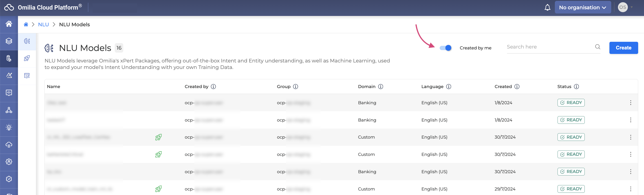Expand the No organisation dropdown
Viewport: 644px width, 195px height.
(583, 7)
